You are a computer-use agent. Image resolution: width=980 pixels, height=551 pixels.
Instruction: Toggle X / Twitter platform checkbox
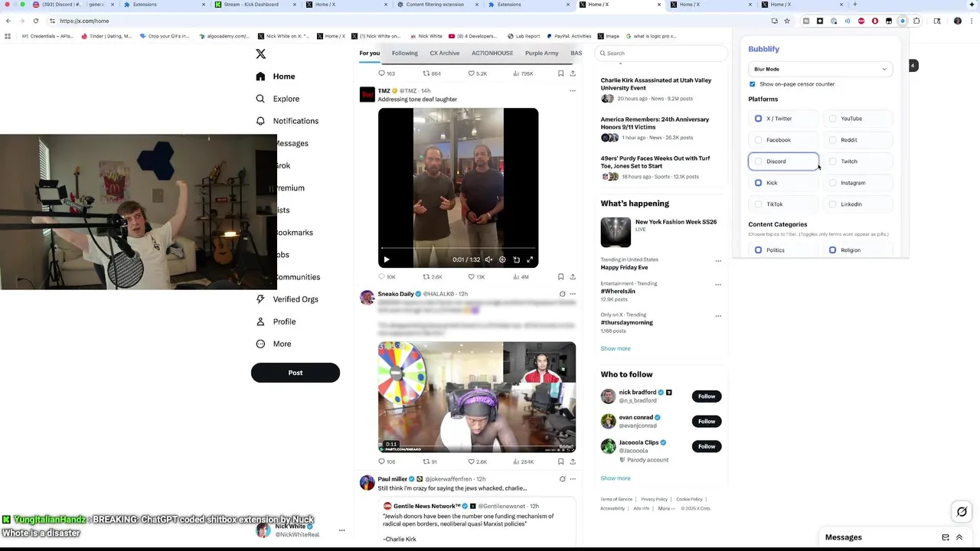tap(758, 119)
